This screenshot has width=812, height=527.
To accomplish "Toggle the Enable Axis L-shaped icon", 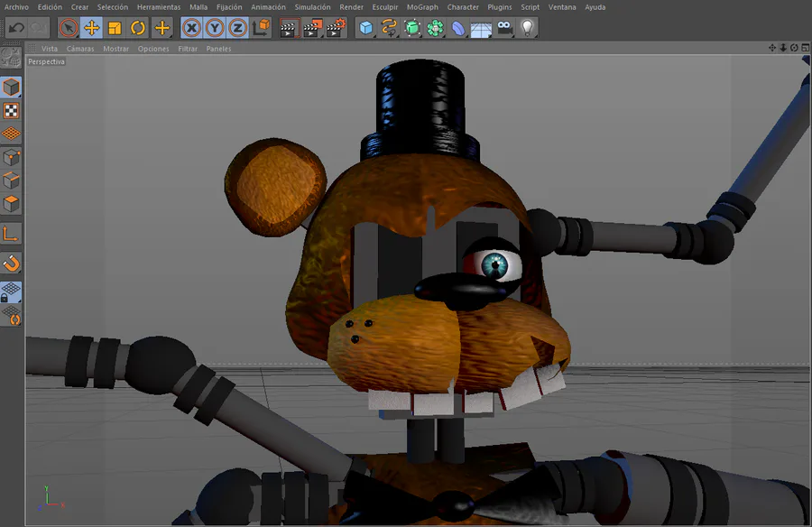I will (11, 234).
